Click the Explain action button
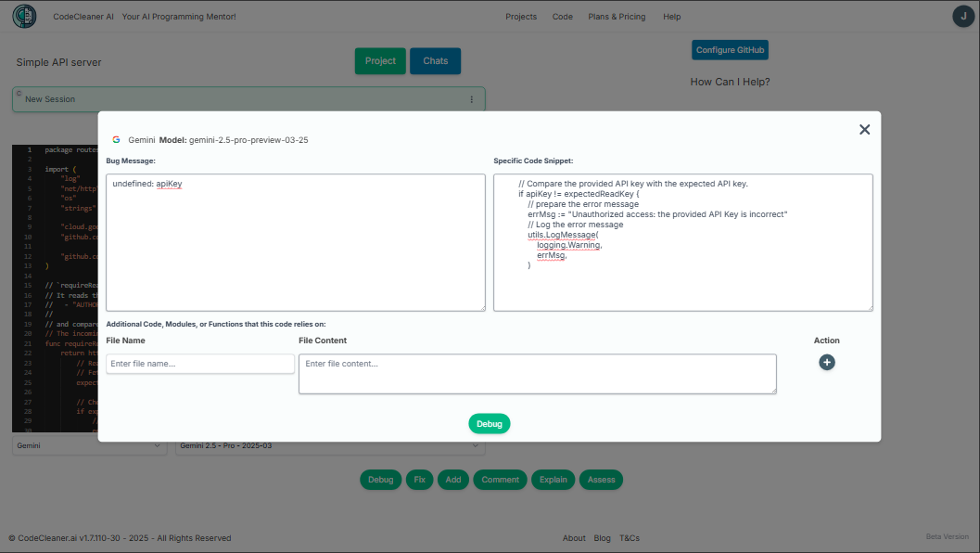The width and height of the screenshot is (980, 553). (x=554, y=480)
